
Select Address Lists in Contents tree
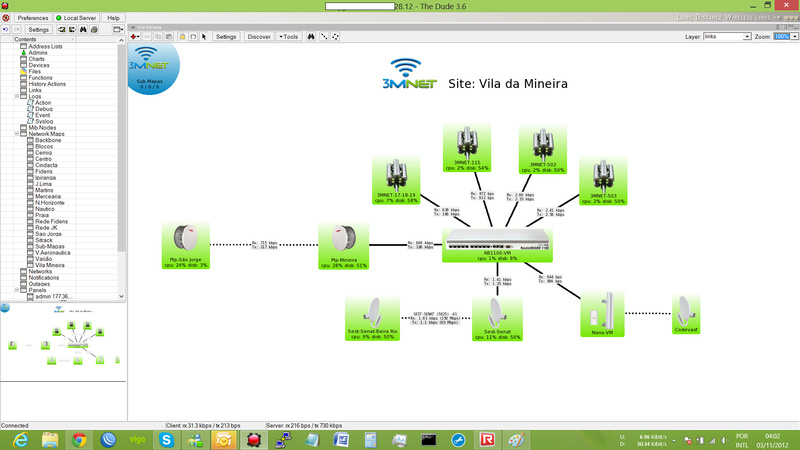45,46
